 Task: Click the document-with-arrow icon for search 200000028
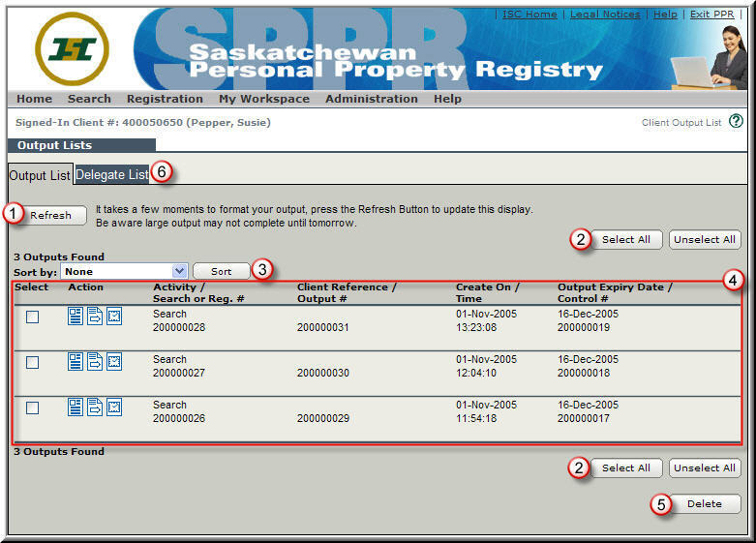(x=95, y=317)
